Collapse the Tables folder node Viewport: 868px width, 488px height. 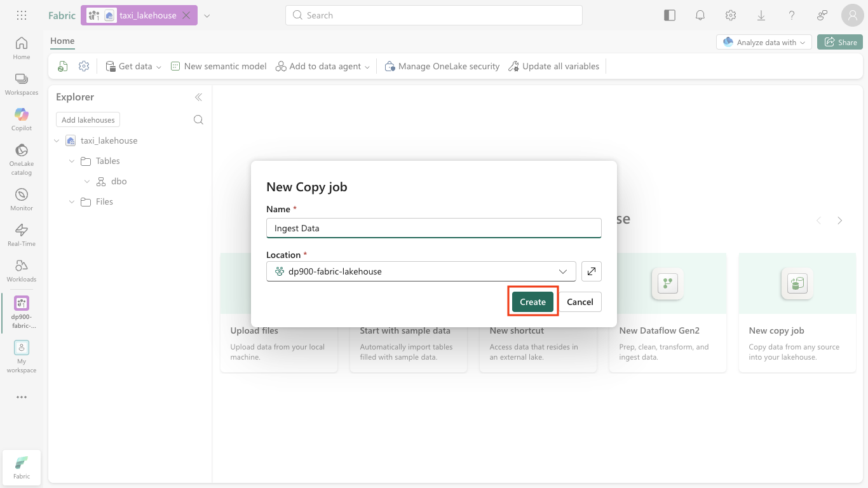pyautogui.click(x=72, y=161)
